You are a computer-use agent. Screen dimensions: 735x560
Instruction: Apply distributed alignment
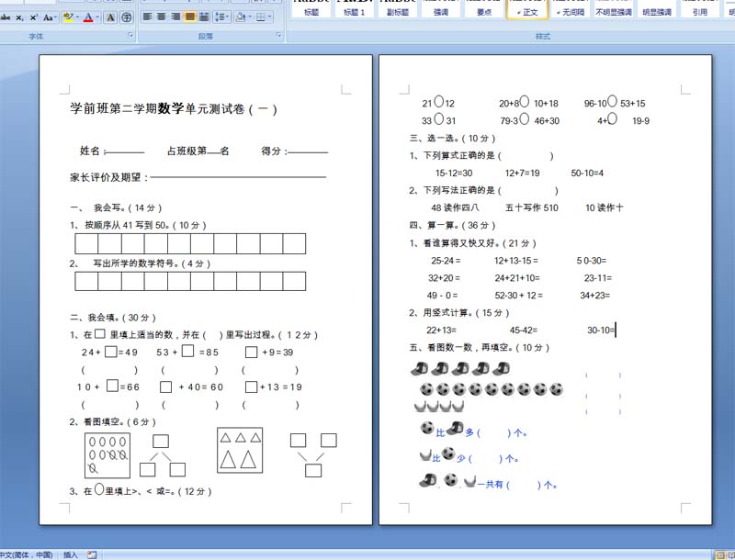[204, 17]
